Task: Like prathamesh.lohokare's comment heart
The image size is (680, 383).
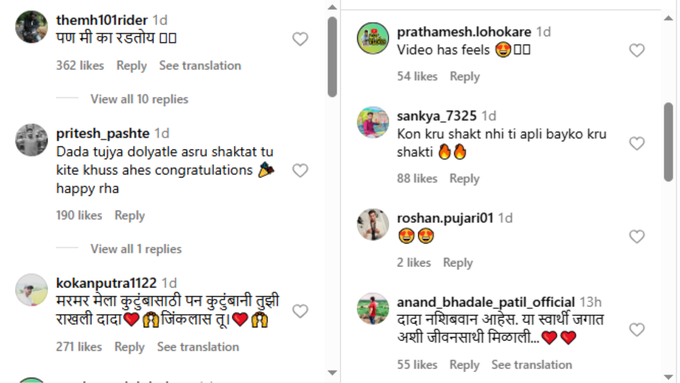Action: click(x=637, y=50)
